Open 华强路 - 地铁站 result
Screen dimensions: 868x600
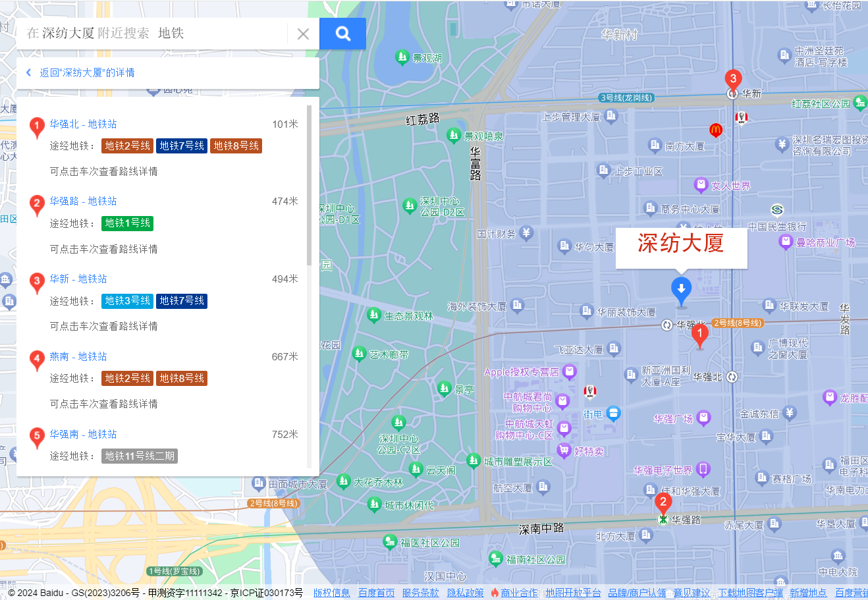pyautogui.click(x=83, y=201)
